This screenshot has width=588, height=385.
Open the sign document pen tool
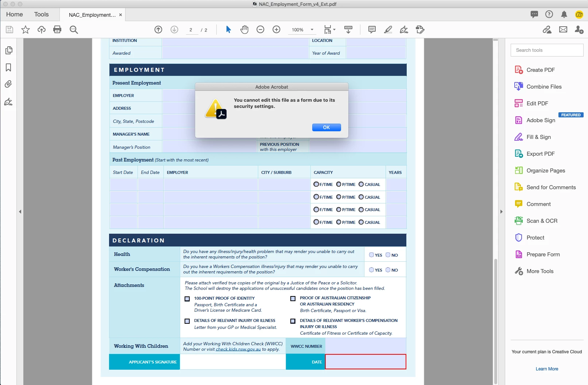coord(404,30)
